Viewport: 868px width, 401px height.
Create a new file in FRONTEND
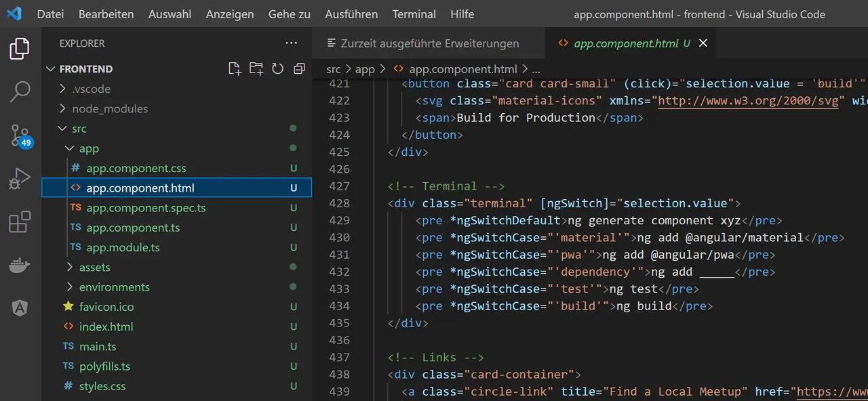(x=235, y=68)
